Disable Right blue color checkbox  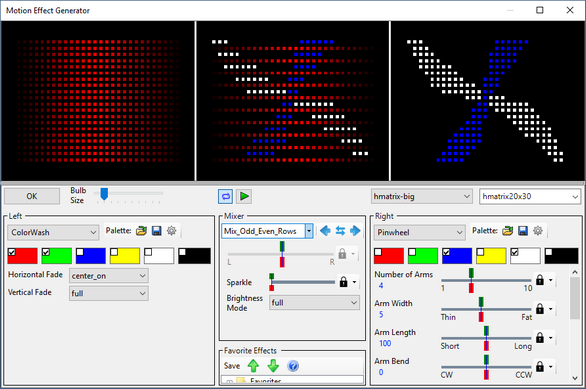pyautogui.click(x=446, y=252)
